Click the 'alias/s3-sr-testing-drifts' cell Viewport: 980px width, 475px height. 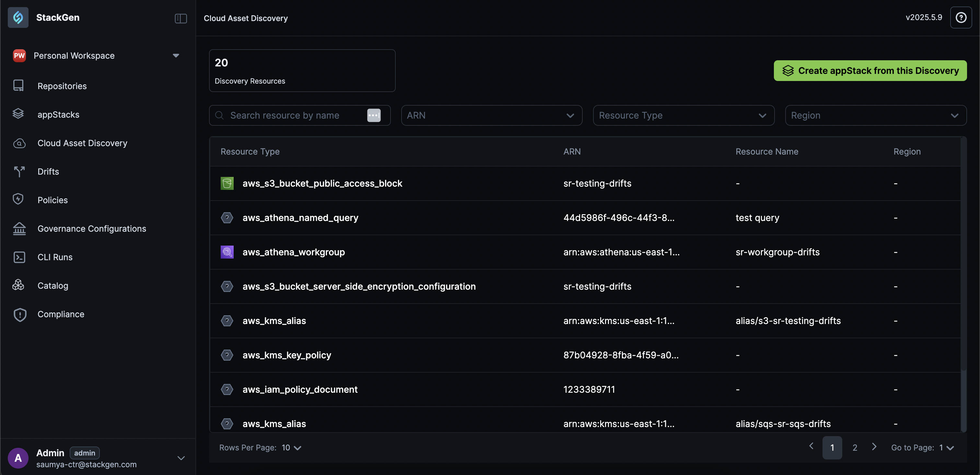coord(788,320)
